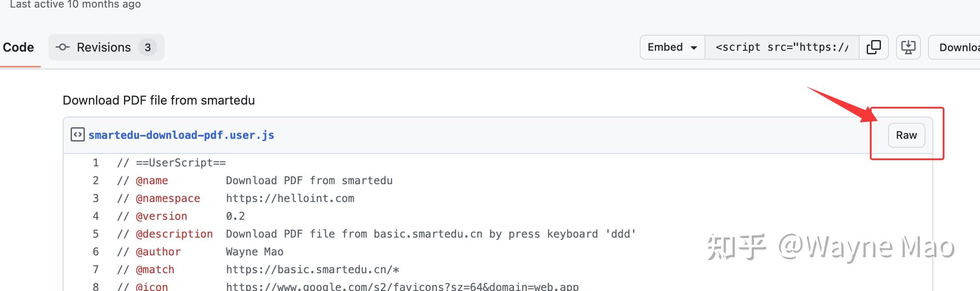Click the commit icon on the Revisions tab
Image resolution: width=980 pixels, height=291 pixels.
tap(62, 47)
